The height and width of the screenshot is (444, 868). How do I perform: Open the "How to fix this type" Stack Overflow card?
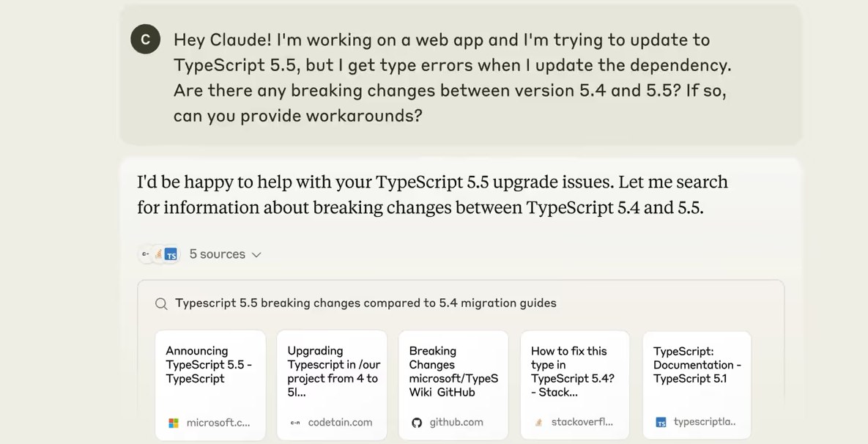575,385
